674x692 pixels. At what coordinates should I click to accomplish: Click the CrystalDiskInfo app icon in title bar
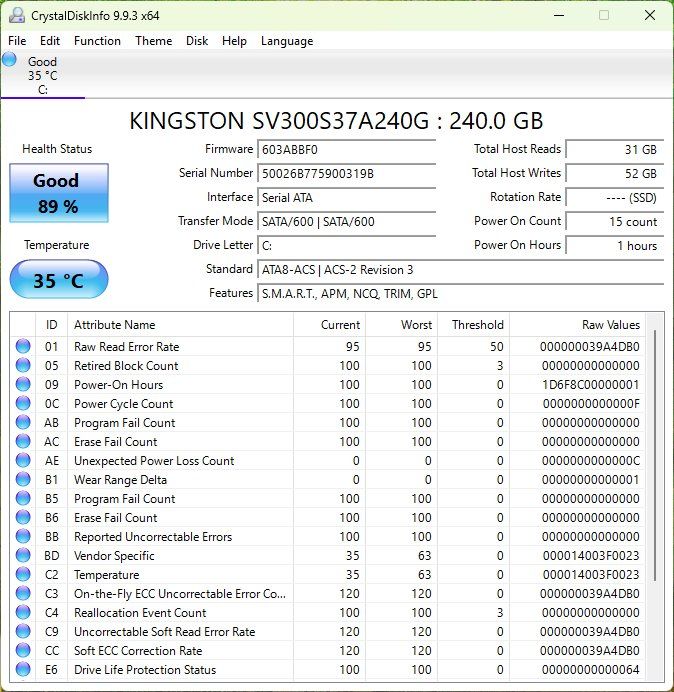[x=17, y=15]
